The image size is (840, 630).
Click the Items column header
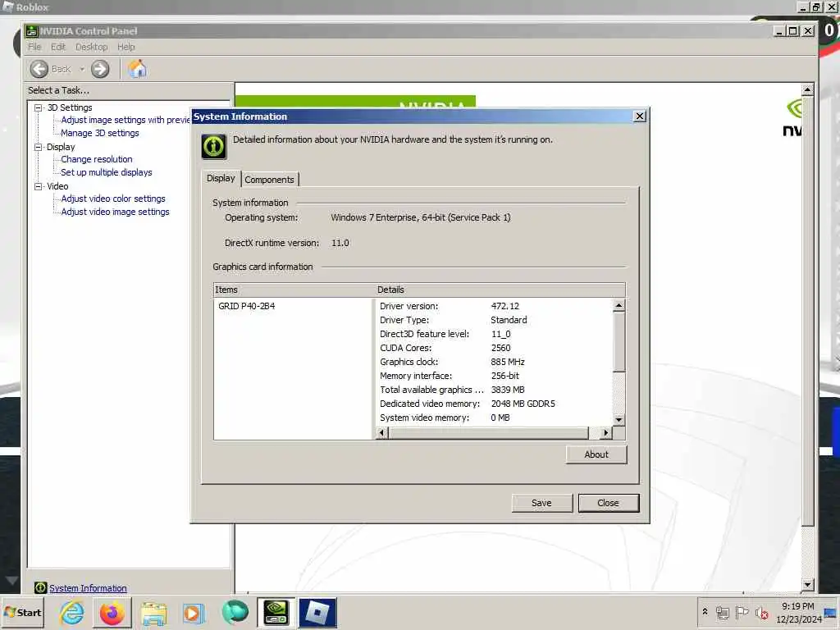pos(294,290)
